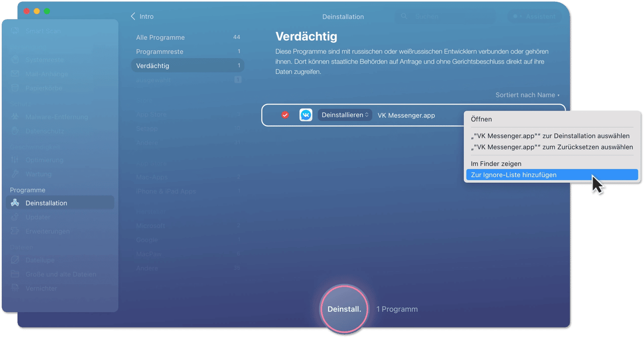The width and height of the screenshot is (644, 338).
Task: Open the Mail-Anhänge envelope icon
Action: [15, 74]
